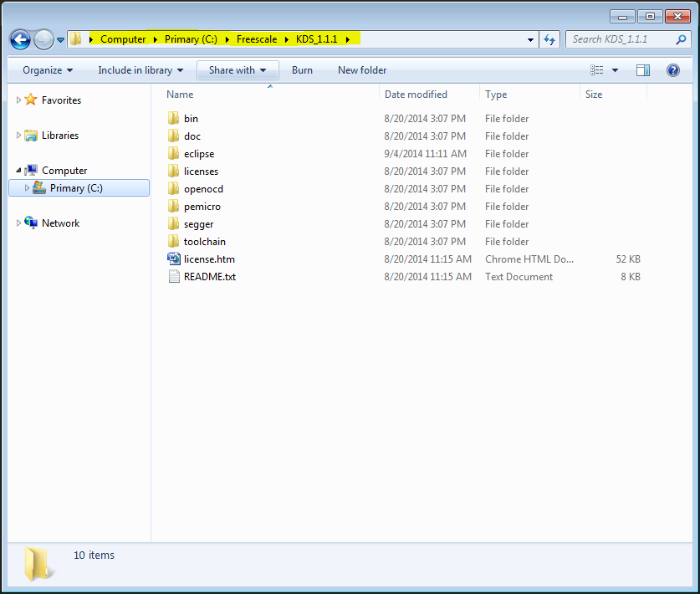700x594 pixels.
Task: Collapse the Computer tree node
Action: pyautogui.click(x=18, y=170)
